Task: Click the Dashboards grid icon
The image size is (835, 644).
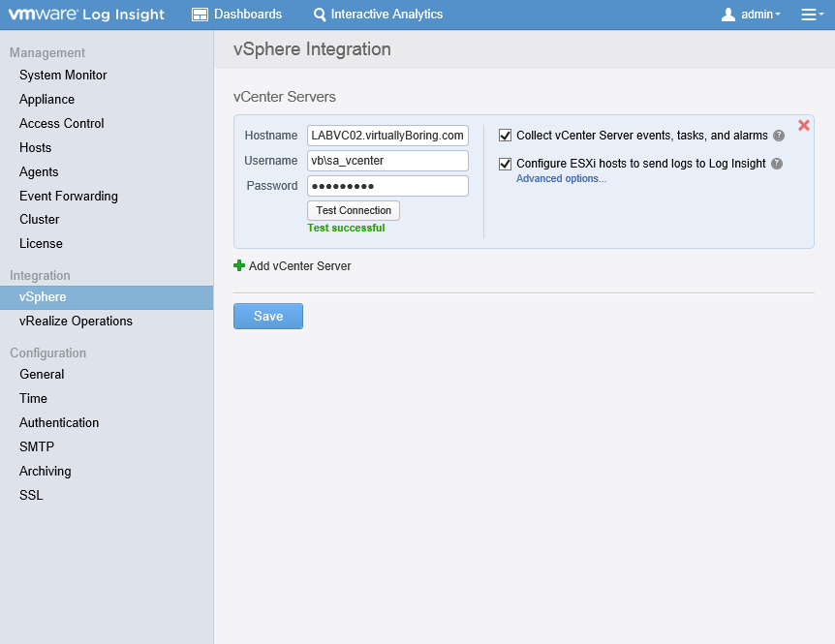Action: [x=200, y=15]
